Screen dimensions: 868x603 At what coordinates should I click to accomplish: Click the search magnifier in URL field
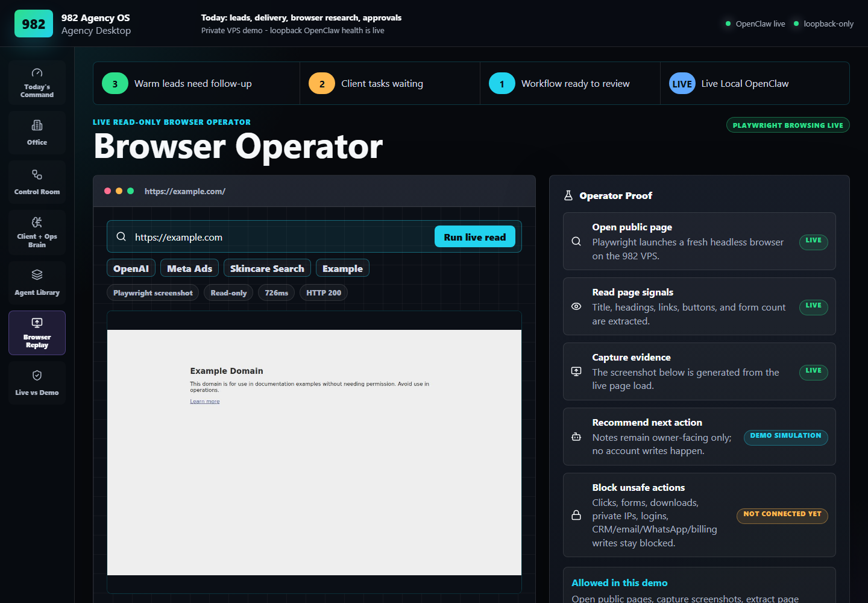click(121, 236)
